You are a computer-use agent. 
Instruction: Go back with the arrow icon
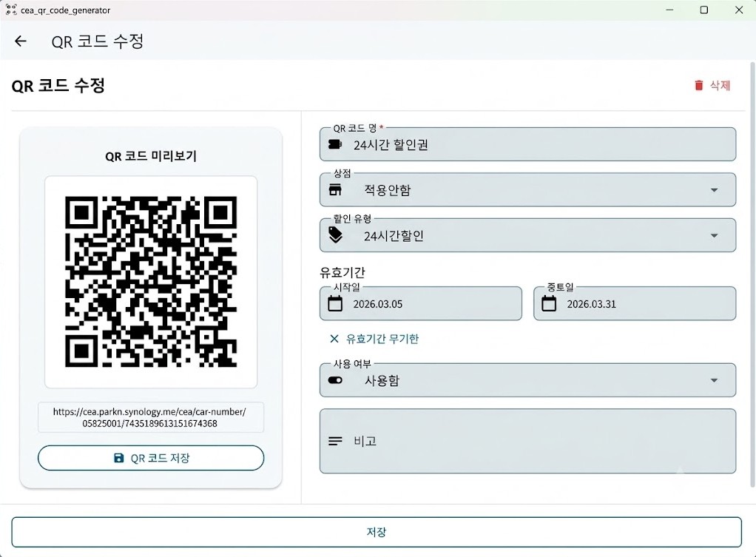click(20, 41)
